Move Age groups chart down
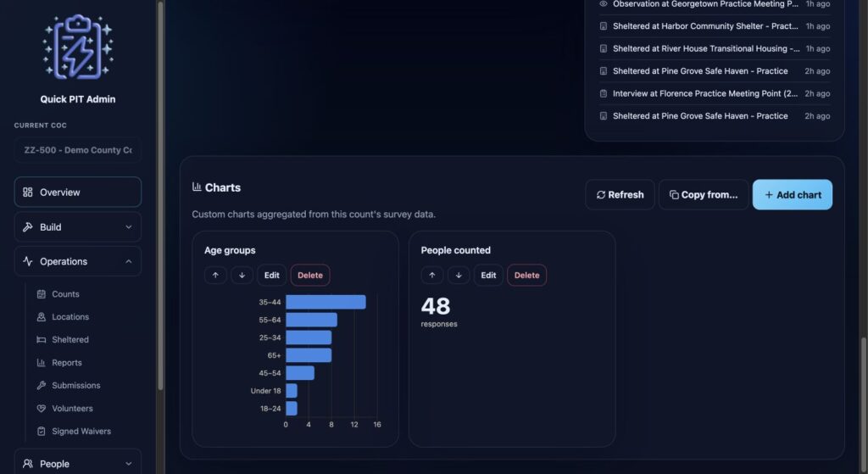This screenshot has width=868, height=474. pyautogui.click(x=242, y=276)
